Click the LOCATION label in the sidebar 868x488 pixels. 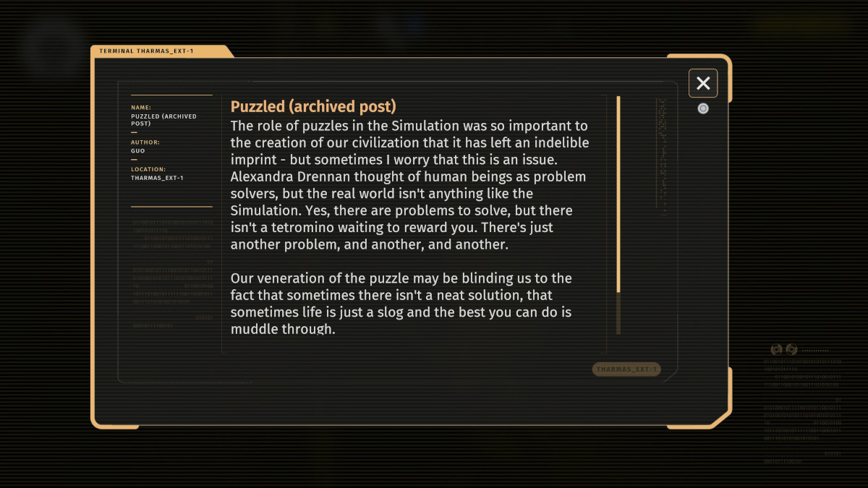(148, 169)
